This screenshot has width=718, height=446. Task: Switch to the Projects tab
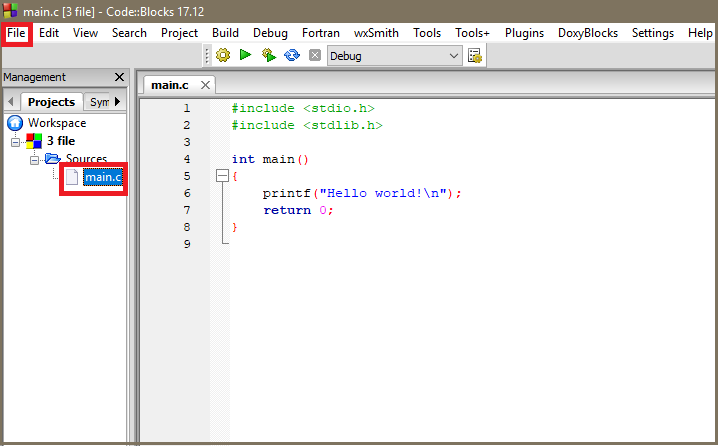point(51,102)
